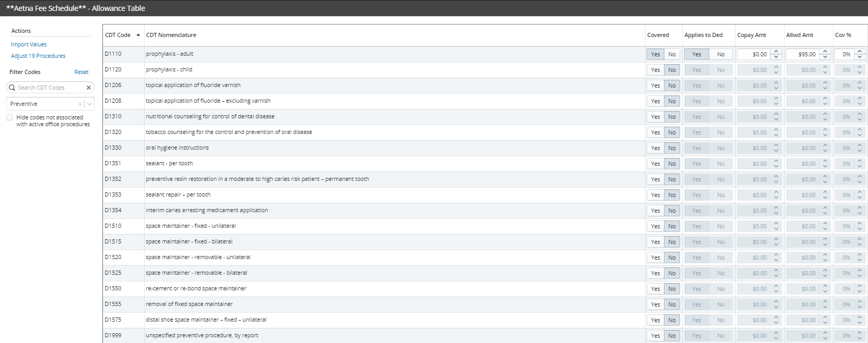Mark oral hygiene instructions as Covered Yes
Image resolution: width=868 pixels, height=343 pixels.
click(656, 148)
